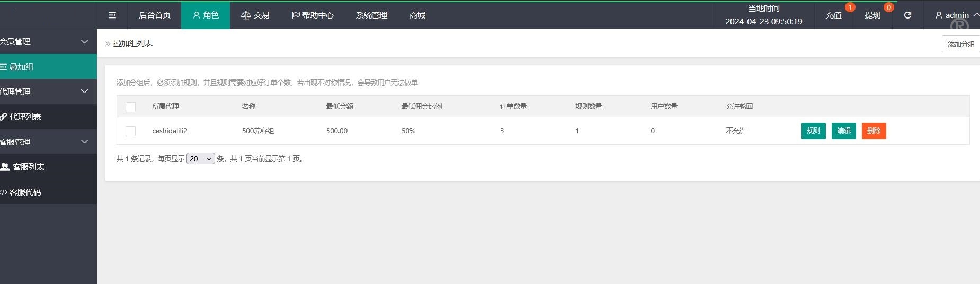Toggle the select-all checkbox in table header

point(130,107)
